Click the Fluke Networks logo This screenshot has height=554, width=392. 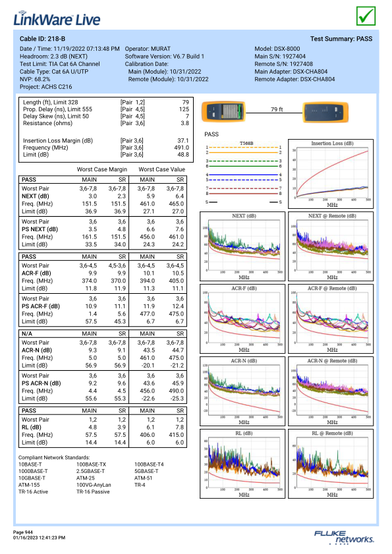pos(344,537)
